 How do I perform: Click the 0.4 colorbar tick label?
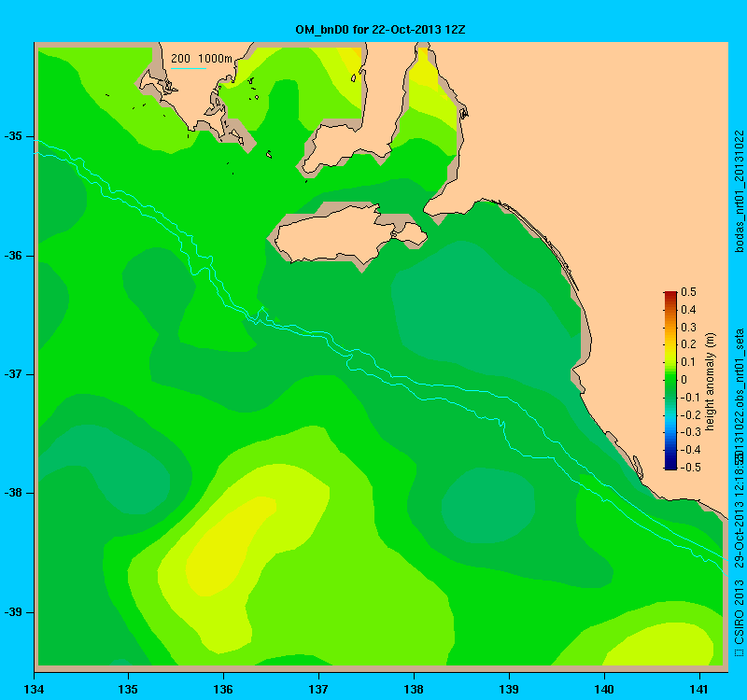click(x=688, y=310)
